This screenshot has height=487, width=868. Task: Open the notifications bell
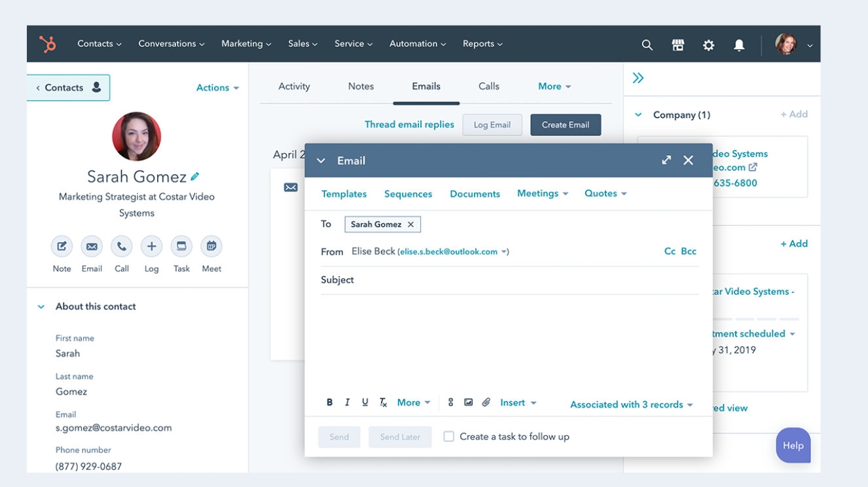click(x=739, y=45)
